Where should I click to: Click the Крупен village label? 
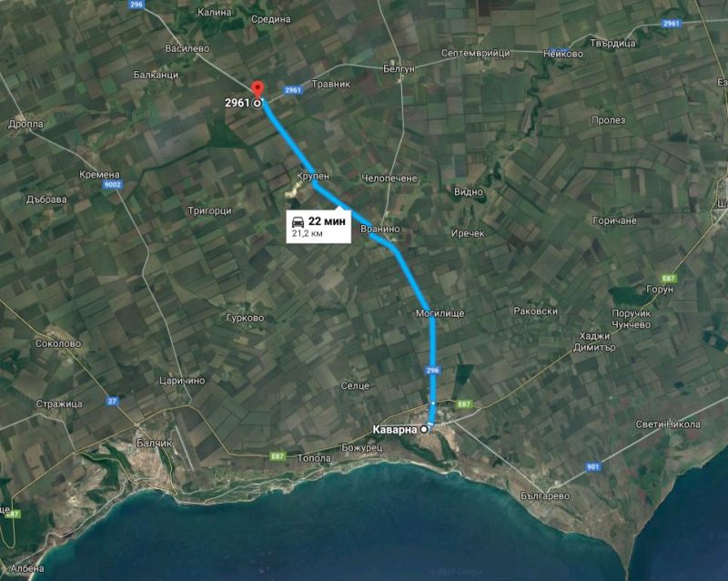(x=313, y=176)
